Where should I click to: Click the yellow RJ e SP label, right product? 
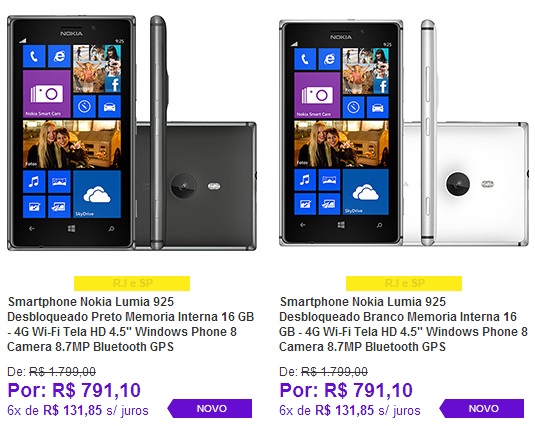(404, 283)
